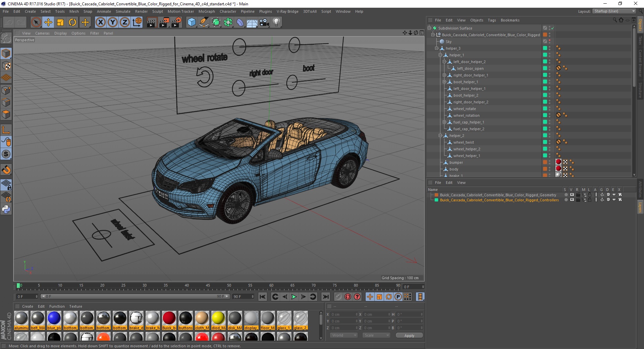Toggle X-axis lock

point(100,22)
